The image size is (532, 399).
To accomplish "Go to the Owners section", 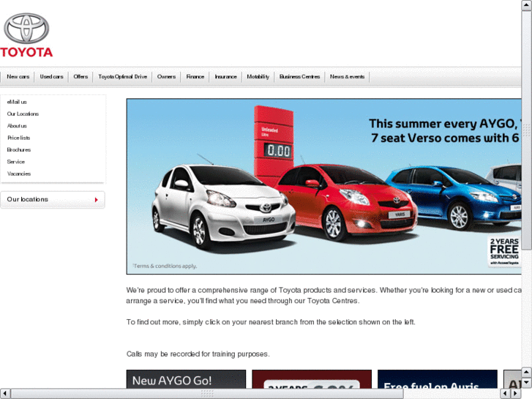I will [x=166, y=77].
